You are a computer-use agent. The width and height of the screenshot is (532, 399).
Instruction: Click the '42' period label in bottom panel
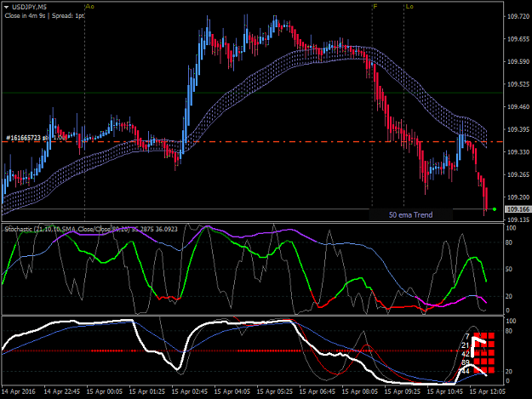tap(466, 354)
